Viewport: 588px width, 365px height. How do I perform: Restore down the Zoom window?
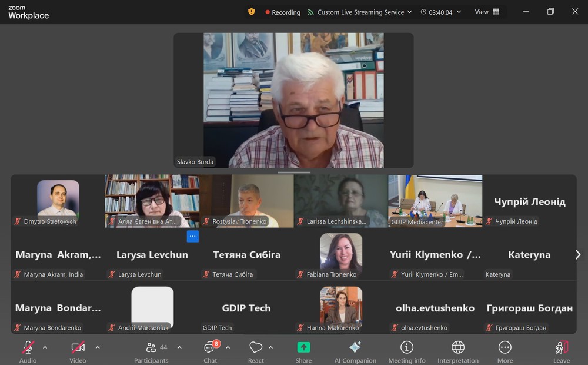click(550, 12)
